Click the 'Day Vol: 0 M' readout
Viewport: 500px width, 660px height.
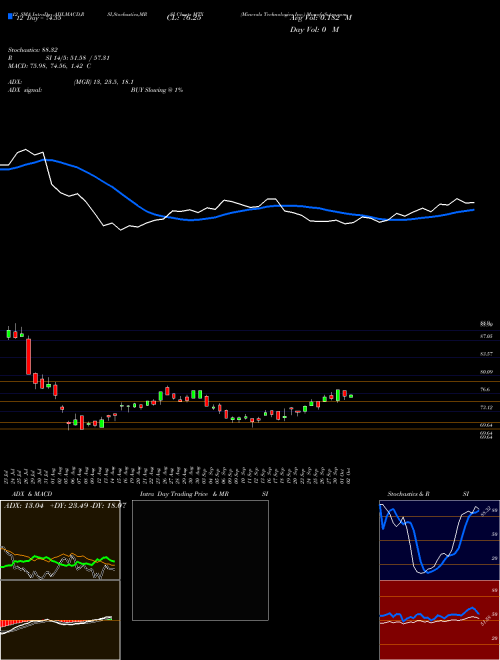pos(314,30)
